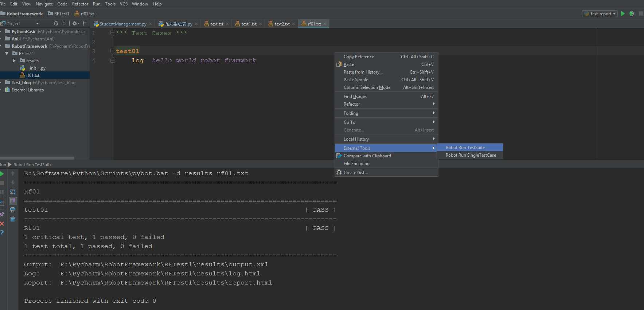Toggle fold on the test01 line

coord(113,51)
